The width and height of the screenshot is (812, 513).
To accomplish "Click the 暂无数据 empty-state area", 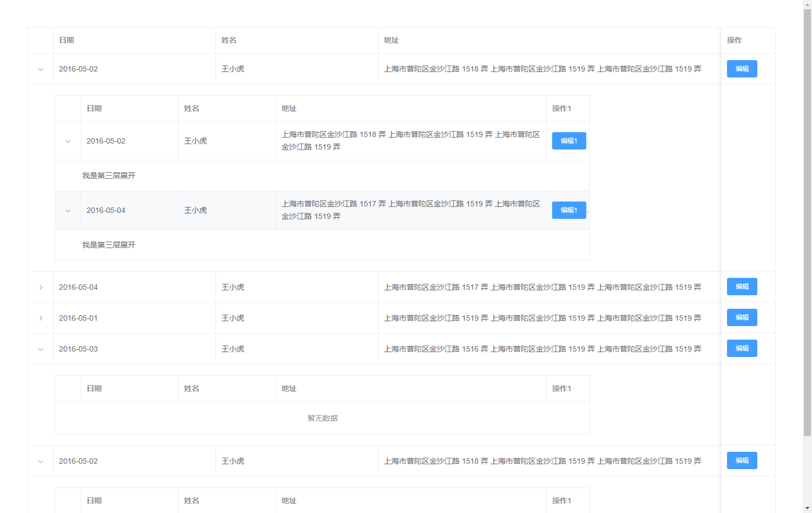I will point(322,418).
